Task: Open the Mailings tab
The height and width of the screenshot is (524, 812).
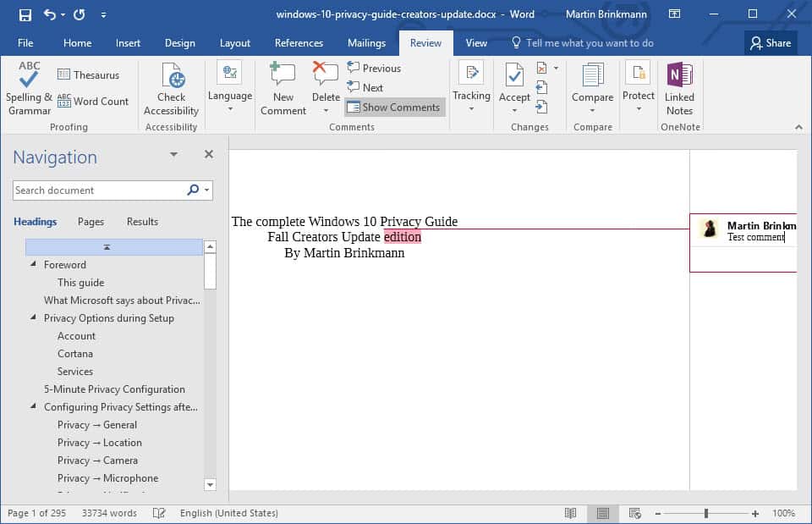Action: [366, 43]
